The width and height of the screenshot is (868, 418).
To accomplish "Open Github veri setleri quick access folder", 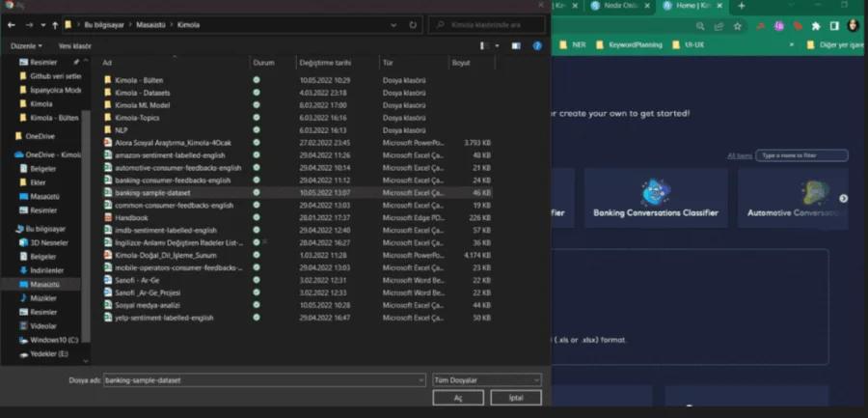I will 55,76.
